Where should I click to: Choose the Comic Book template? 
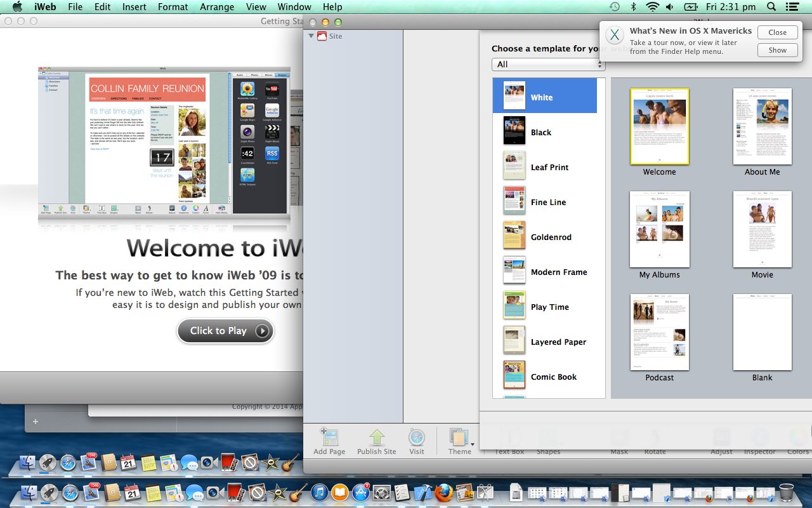[x=545, y=375]
